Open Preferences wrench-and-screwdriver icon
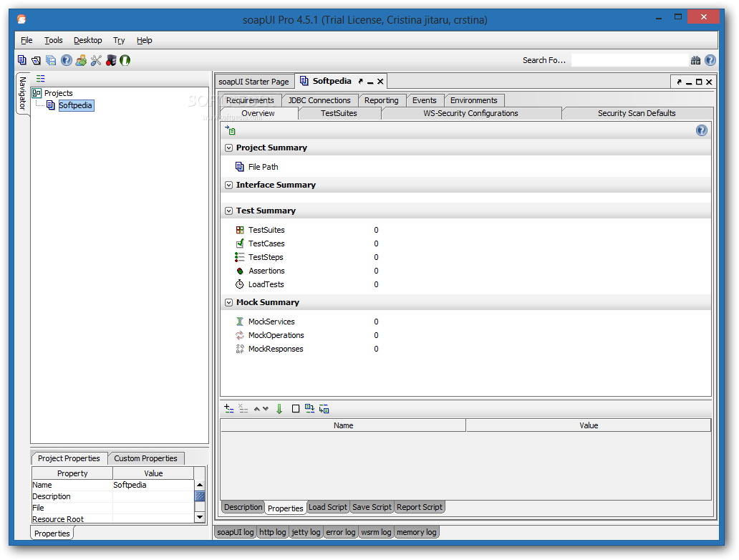This screenshot has height=560, width=739. click(x=96, y=60)
